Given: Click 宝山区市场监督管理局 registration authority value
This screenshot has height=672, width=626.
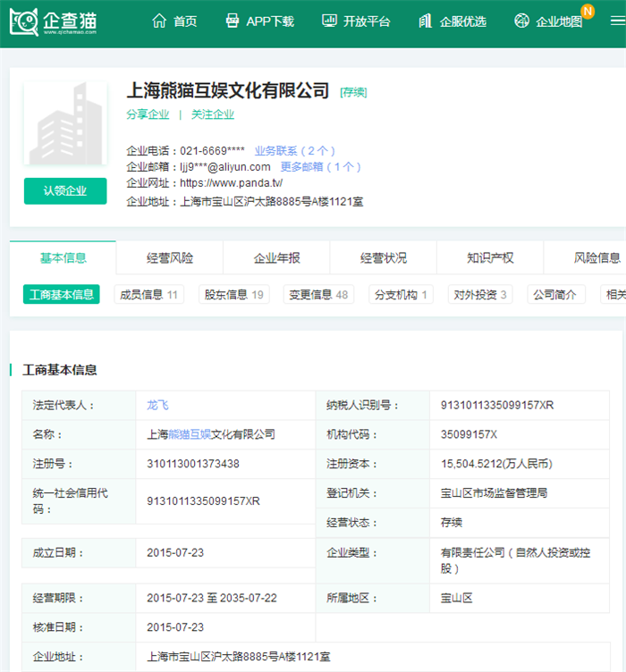Looking at the screenshot, I should pos(494,493).
